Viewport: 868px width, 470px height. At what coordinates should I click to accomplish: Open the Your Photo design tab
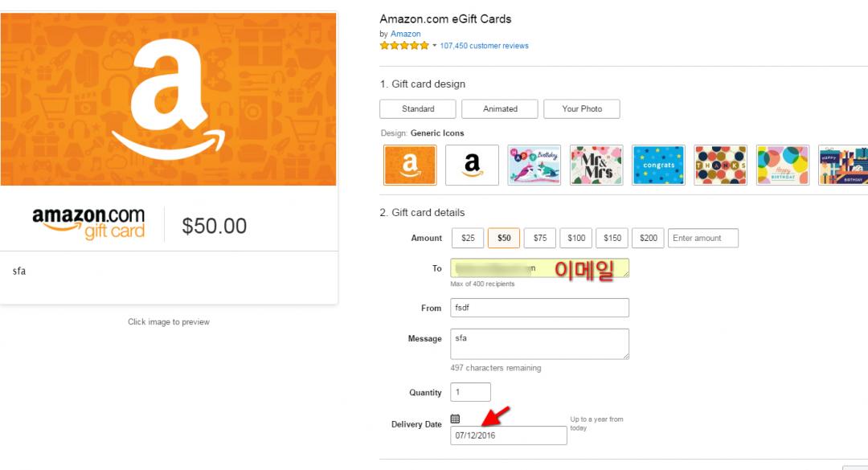(x=582, y=109)
